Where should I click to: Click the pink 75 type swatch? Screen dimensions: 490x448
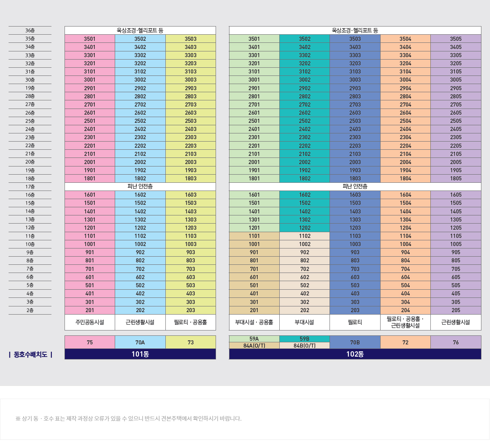tap(89, 342)
